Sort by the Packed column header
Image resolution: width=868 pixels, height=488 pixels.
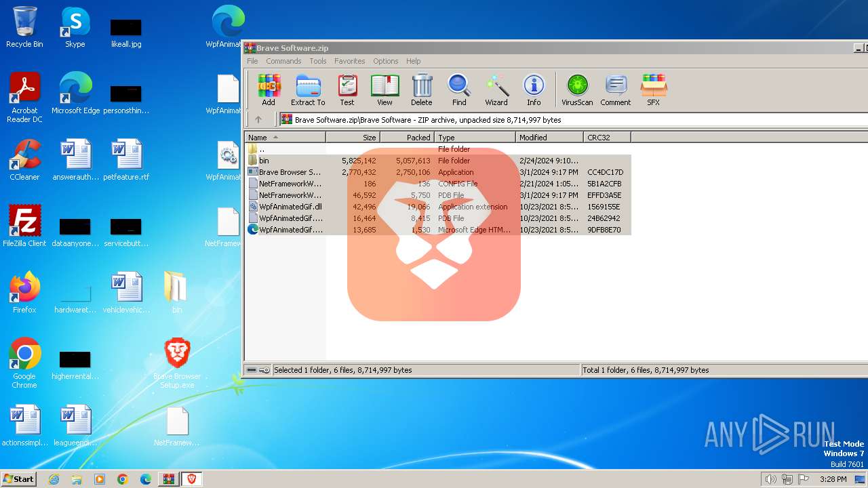[x=408, y=138]
